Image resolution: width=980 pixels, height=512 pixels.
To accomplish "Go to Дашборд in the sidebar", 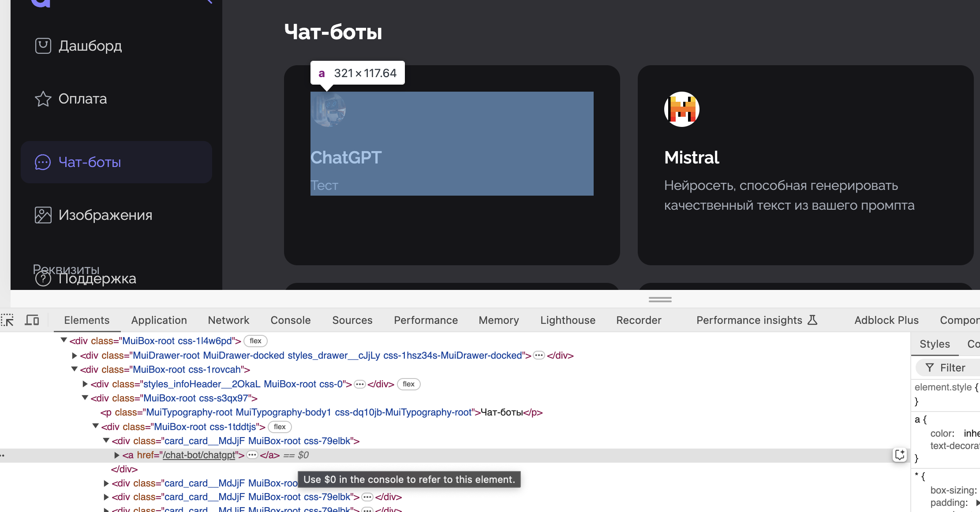I will coord(90,46).
